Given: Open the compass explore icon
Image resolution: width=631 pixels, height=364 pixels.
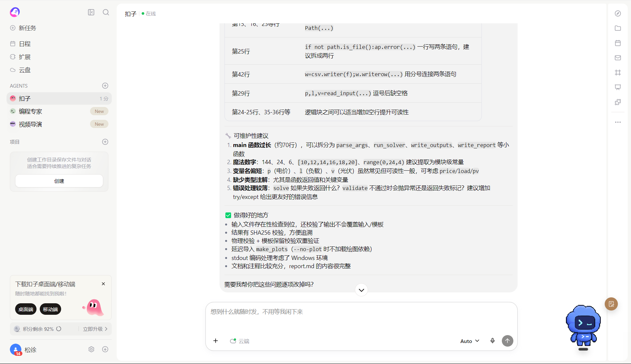Looking at the screenshot, I should point(618,13).
